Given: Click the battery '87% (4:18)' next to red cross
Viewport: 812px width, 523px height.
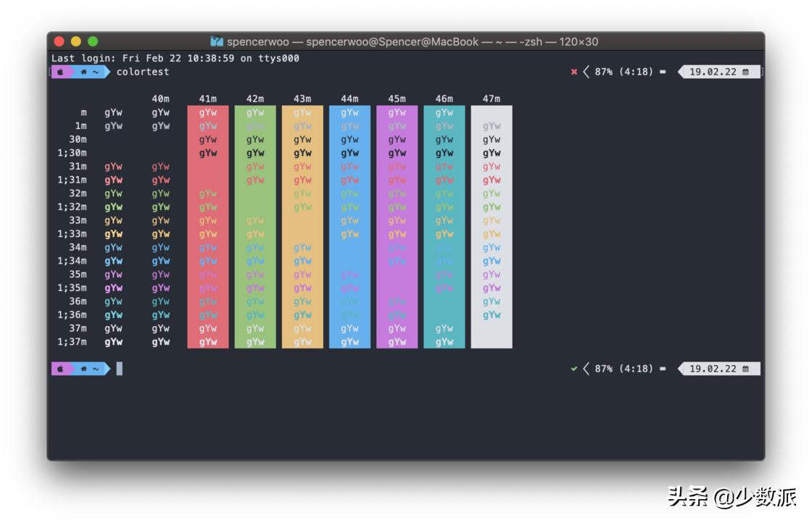Looking at the screenshot, I should coord(624,72).
